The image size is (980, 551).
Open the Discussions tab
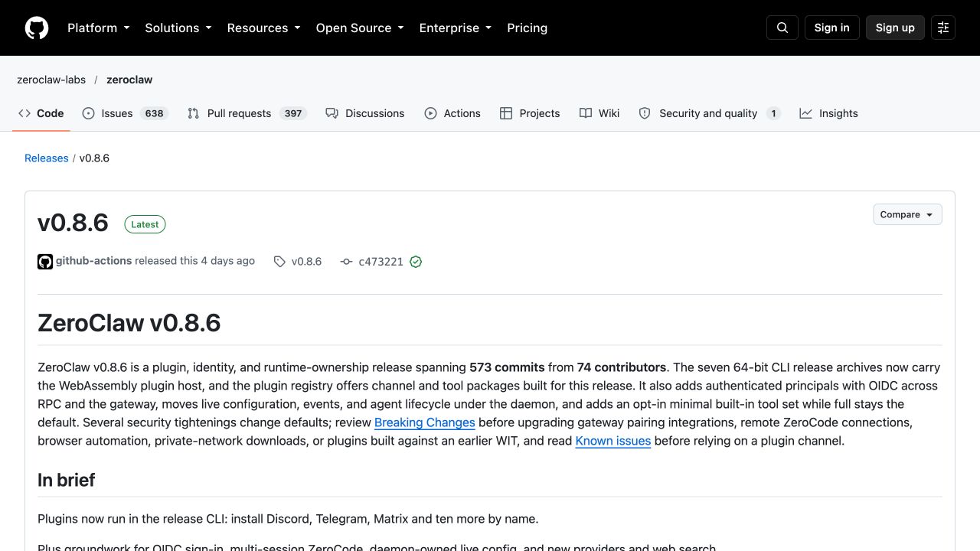click(365, 113)
